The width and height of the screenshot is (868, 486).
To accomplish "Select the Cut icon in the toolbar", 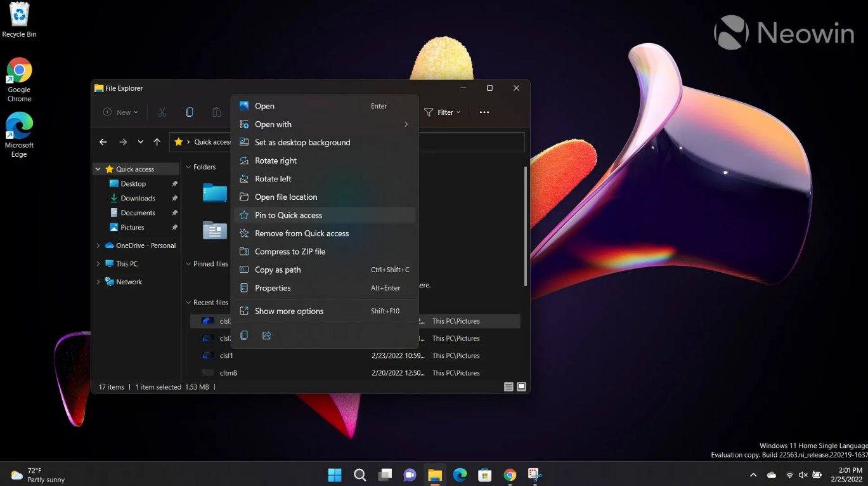I will (162, 112).
